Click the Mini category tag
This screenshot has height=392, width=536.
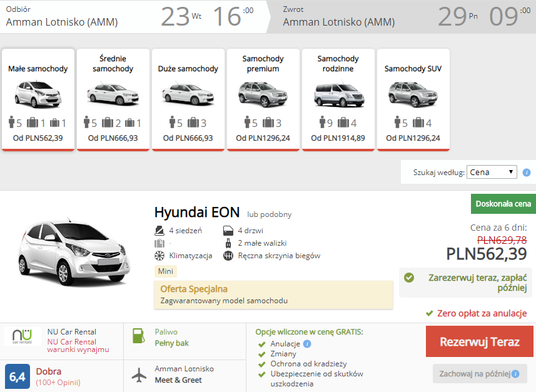pos(166,271)
